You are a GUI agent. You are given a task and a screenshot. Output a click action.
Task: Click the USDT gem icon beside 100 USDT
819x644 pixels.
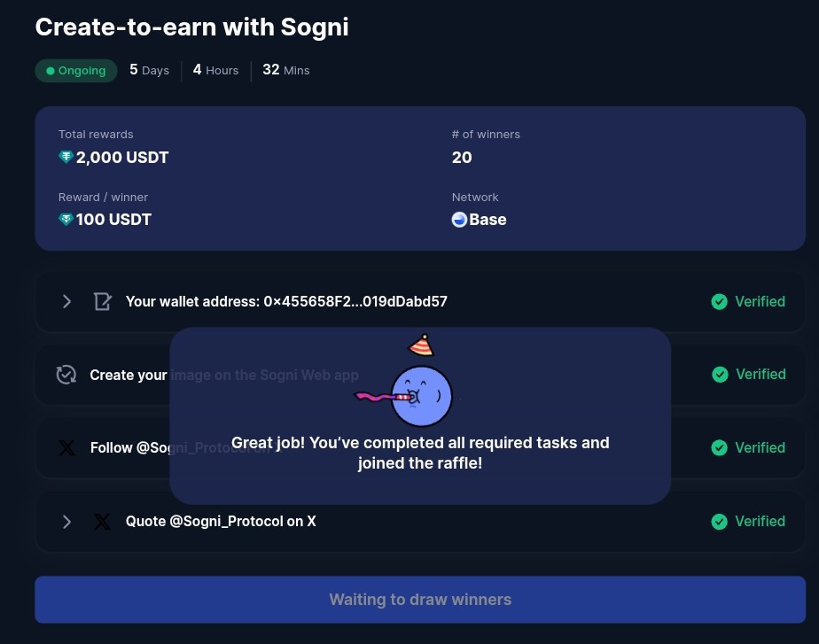tap(66, 219)
